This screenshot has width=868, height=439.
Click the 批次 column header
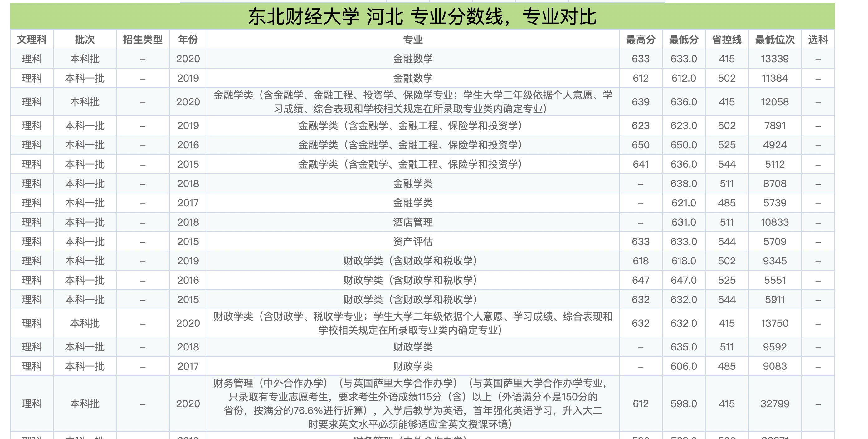point(84,39)
